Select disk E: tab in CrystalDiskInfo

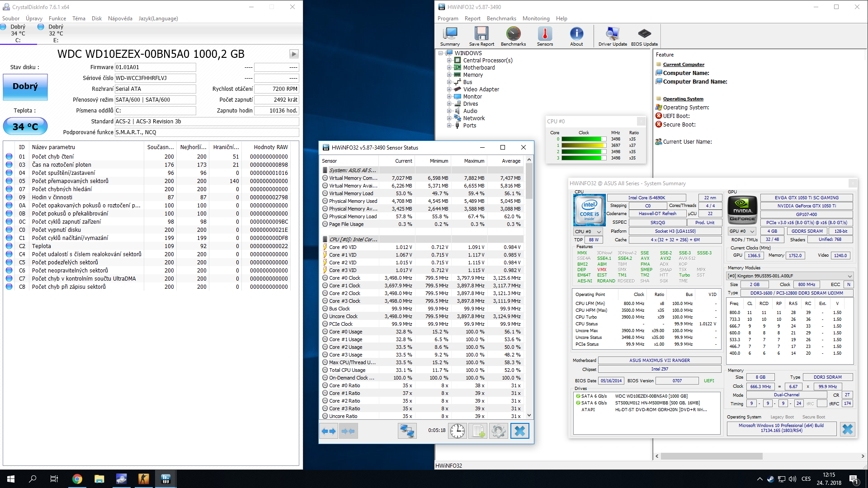tap(56, 33)
